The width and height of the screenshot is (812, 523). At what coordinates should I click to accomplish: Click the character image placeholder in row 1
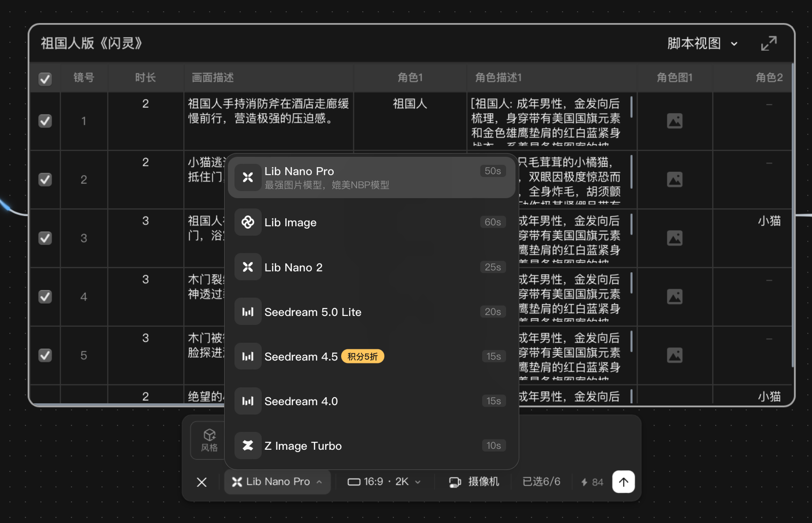tap(675, 121)
